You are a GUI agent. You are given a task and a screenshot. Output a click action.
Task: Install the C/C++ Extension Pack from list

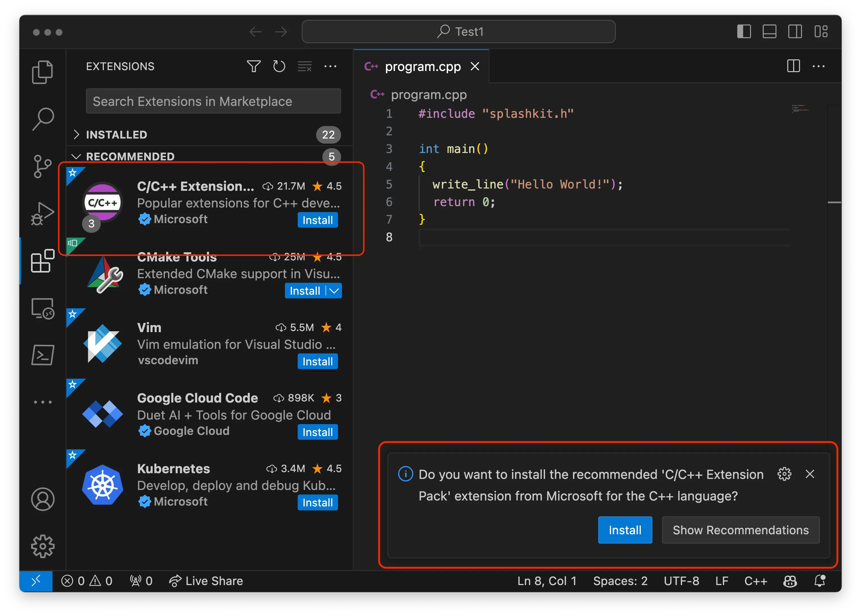pyautogui.click(x=317, y=220)
